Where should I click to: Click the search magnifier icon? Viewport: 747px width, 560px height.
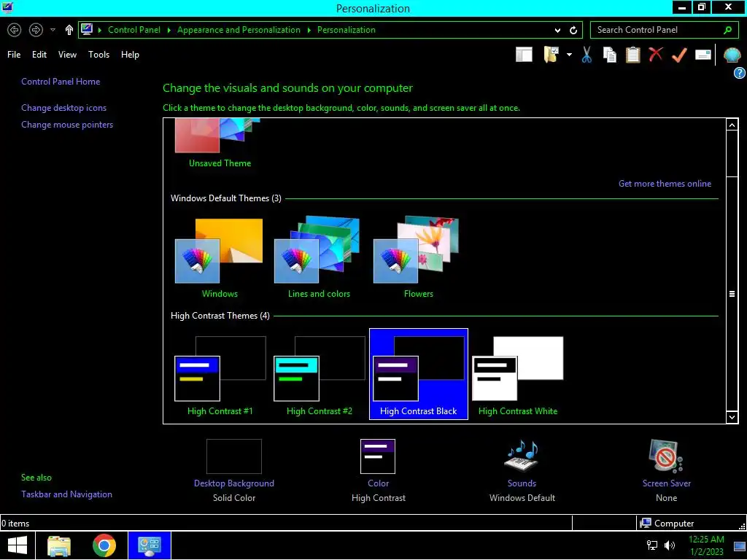pyautogui.click(x=727, y=30)
